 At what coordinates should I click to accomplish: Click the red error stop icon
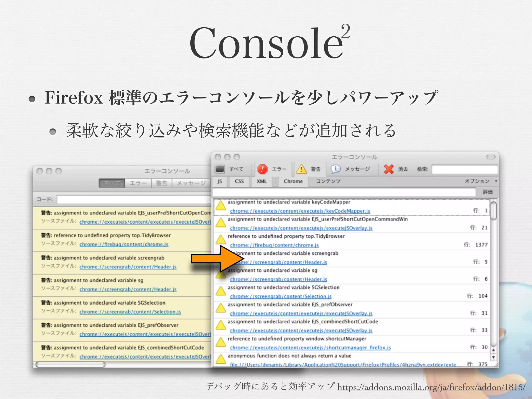tap(262, 169)
